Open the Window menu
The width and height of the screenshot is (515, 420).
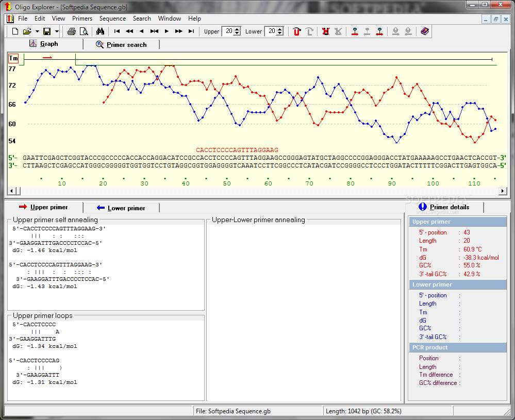[x=170, y=19]
